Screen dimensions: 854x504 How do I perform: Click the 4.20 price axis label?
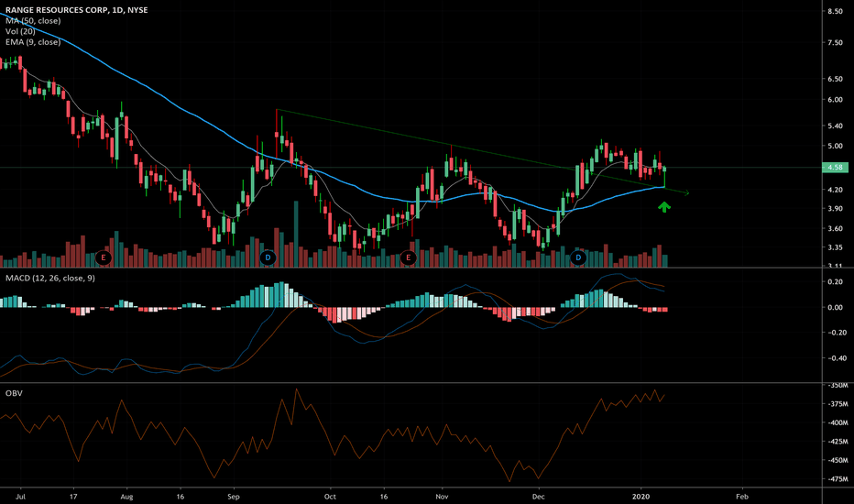(835, 190)
